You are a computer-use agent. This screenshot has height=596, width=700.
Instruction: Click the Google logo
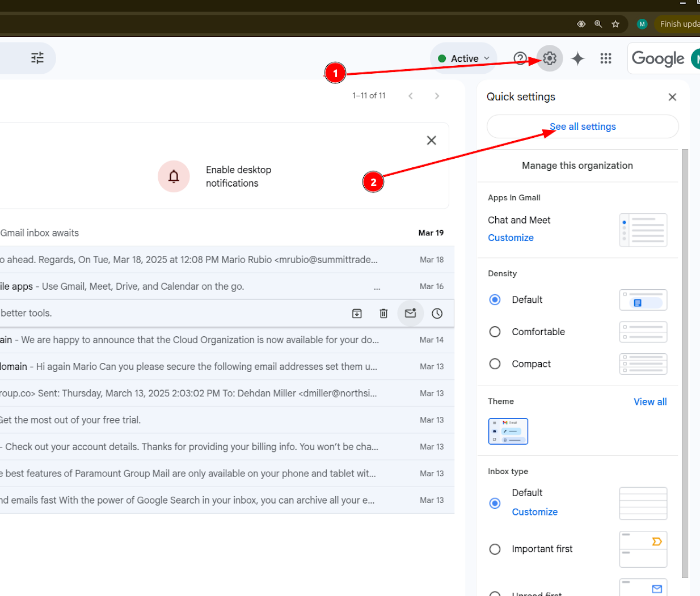point(658,58)
